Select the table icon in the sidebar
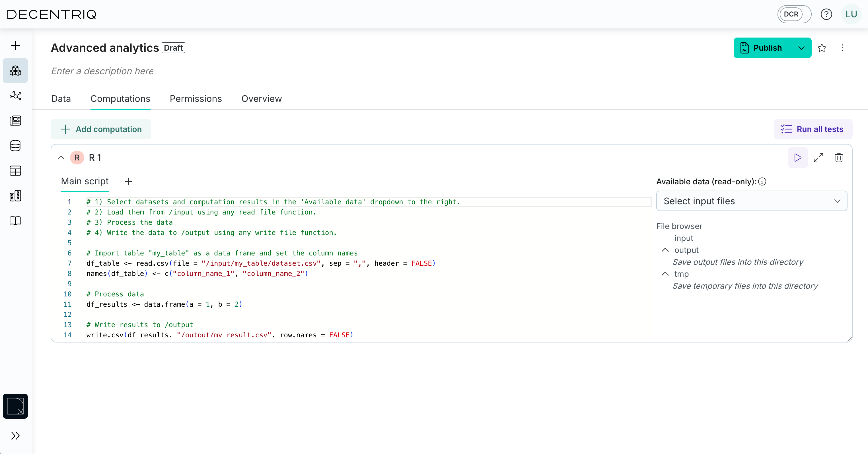 click(15, 171)
